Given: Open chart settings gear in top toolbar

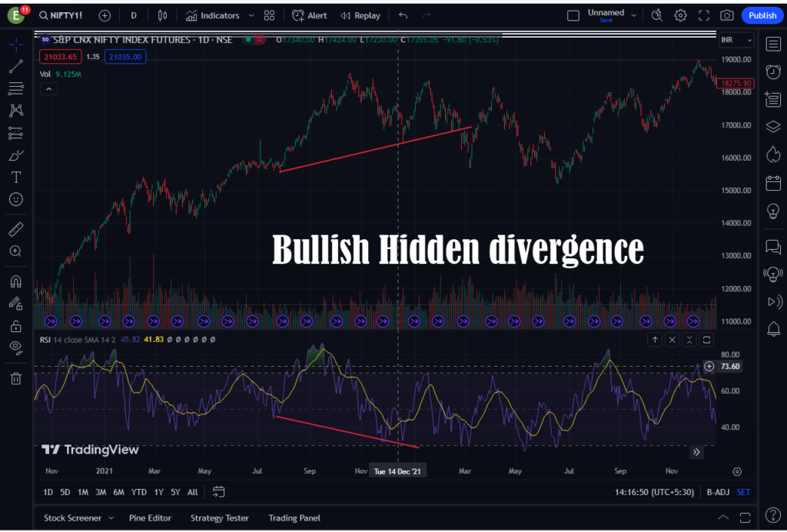Looking at the screenshot, I should click(x=680, y=15).
